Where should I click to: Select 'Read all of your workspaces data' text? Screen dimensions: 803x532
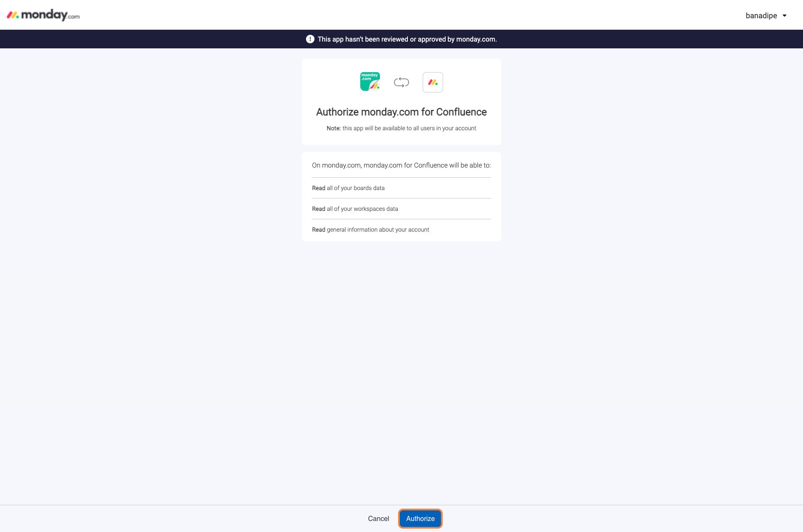[355, 209]
